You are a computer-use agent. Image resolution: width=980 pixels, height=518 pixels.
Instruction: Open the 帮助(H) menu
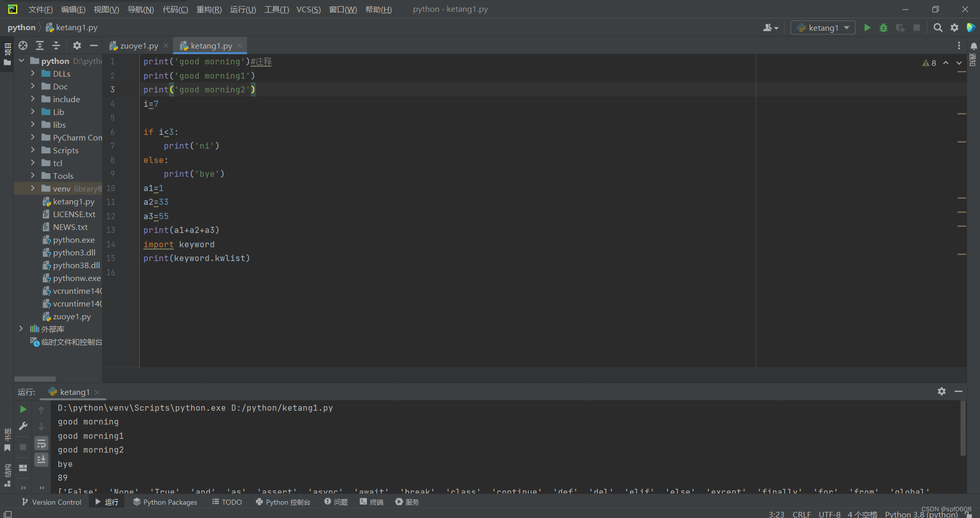378,10
